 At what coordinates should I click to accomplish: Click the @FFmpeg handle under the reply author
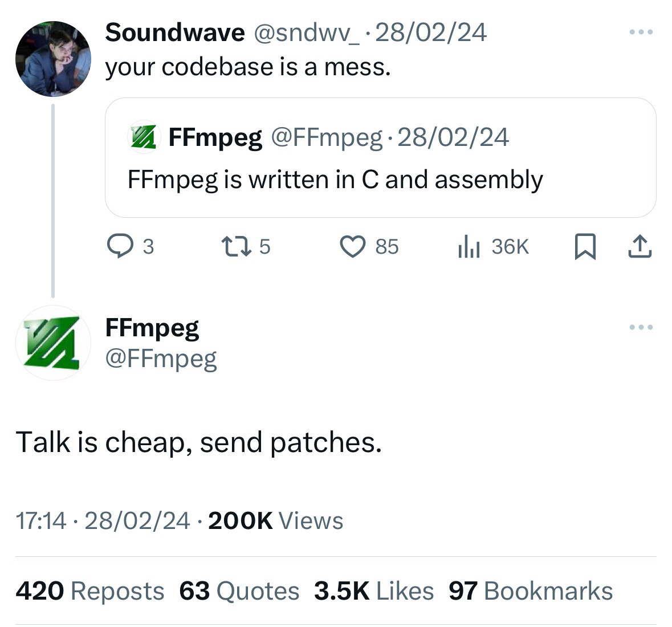(161, 359)
